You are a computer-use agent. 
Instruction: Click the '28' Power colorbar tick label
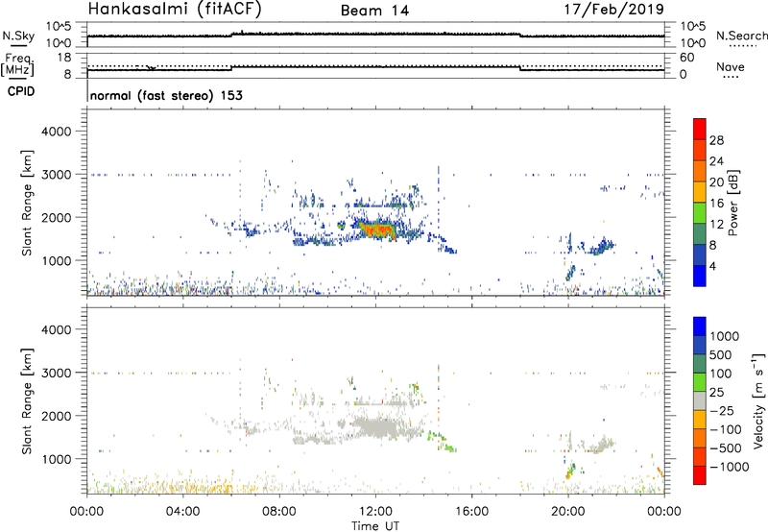point(716,140)
